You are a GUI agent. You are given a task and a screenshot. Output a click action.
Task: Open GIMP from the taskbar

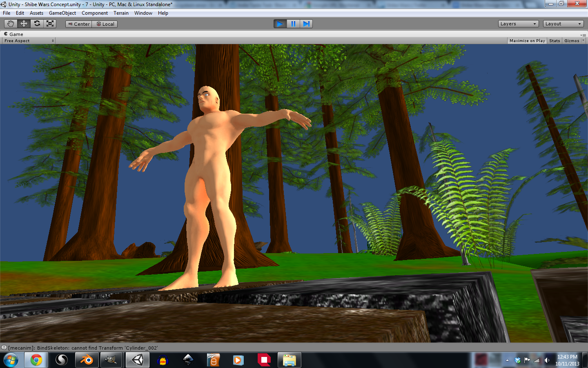111,360
